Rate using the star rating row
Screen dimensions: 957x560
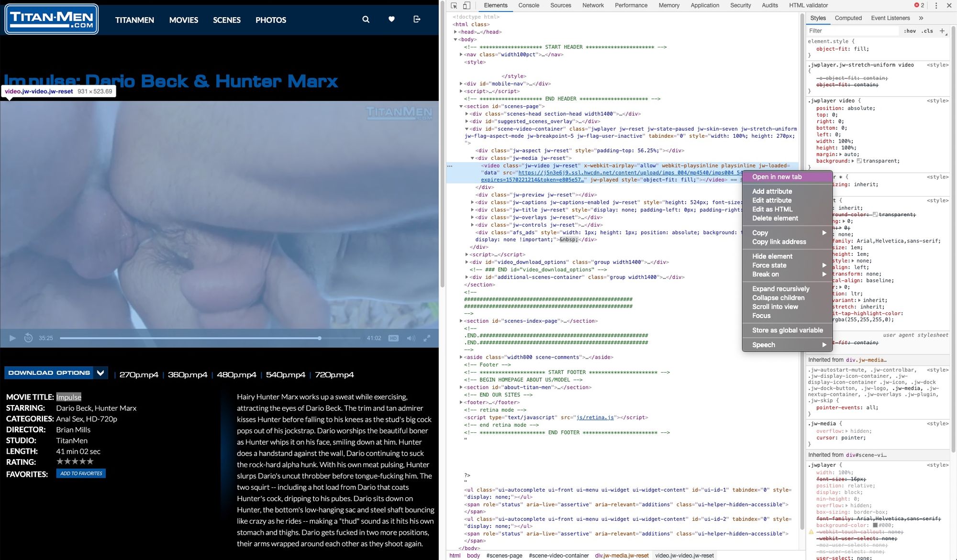point(75,461)
